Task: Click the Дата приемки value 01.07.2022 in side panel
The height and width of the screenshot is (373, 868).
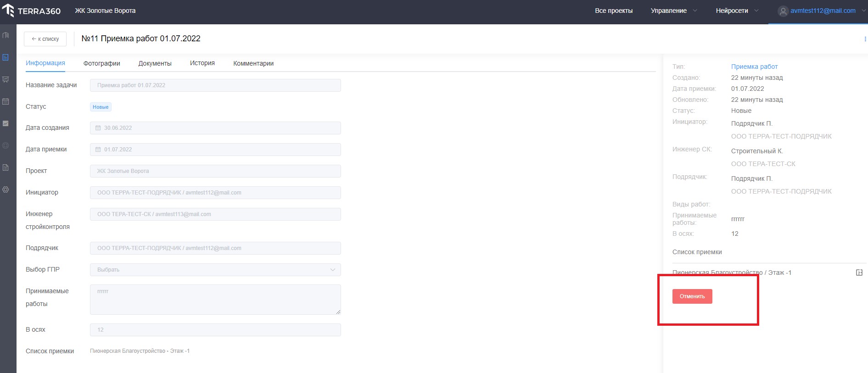Action: (x=747, y=89)
